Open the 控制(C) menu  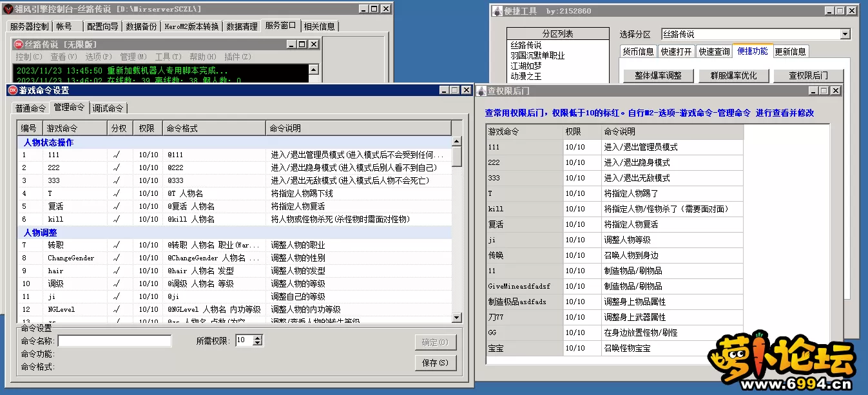(28, 57)
